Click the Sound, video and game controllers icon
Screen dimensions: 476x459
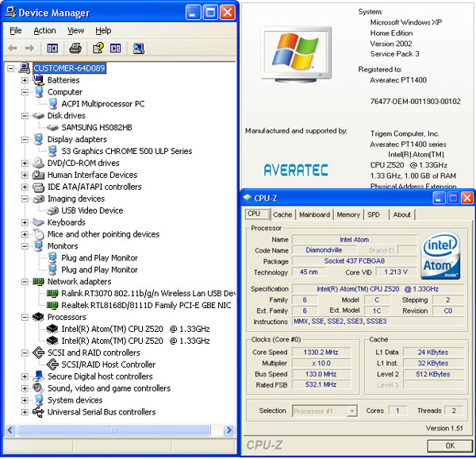pyautogui.click(x=38, y=388)
